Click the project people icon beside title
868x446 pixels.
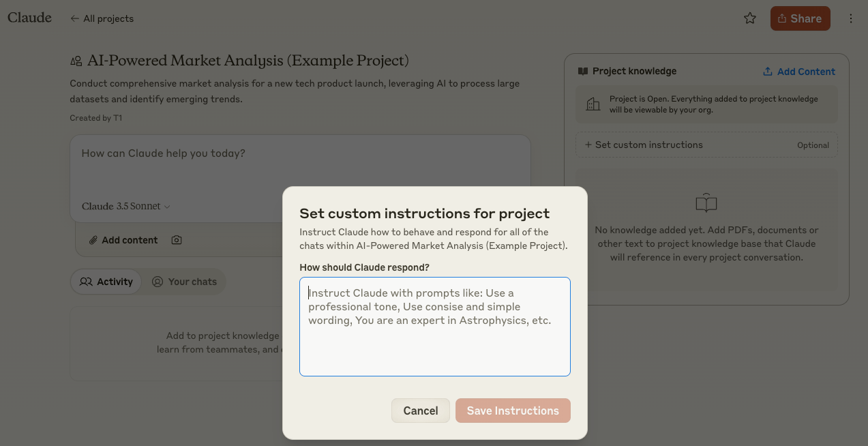tap(76, 61)
